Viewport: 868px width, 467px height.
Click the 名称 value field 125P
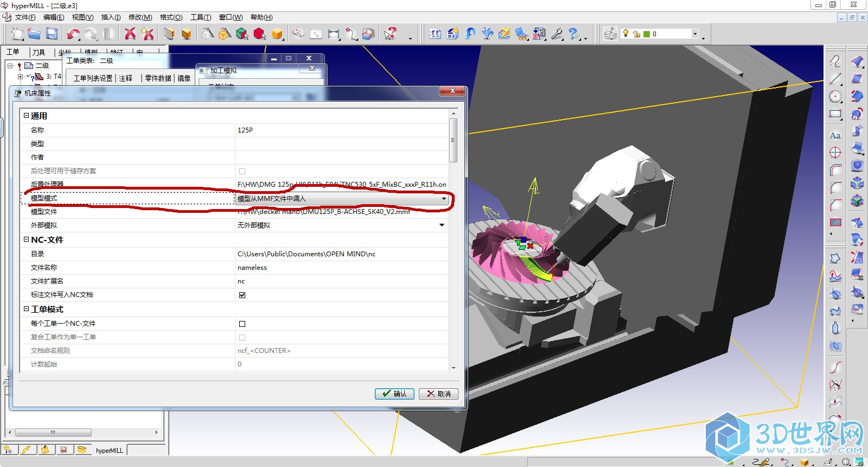pos(342,130)
